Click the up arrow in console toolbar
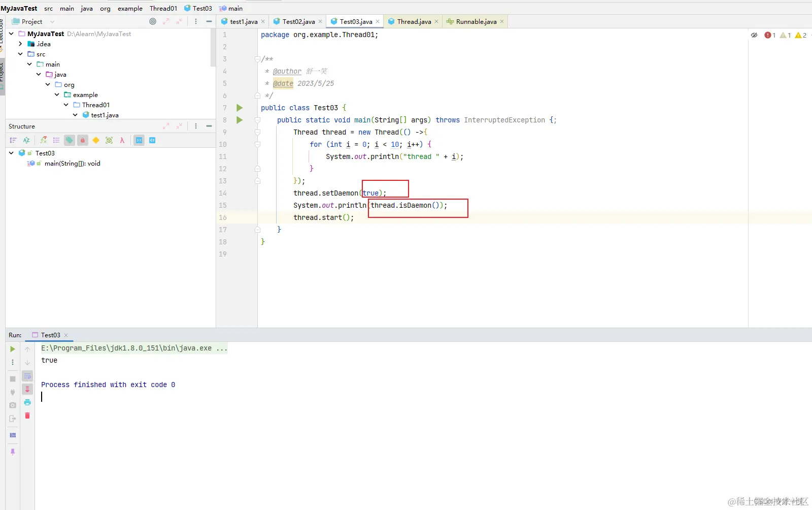 (27, 349)
